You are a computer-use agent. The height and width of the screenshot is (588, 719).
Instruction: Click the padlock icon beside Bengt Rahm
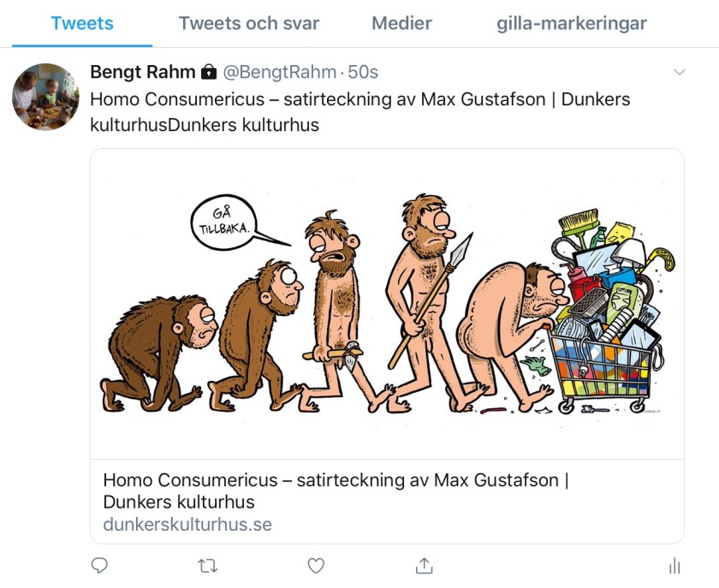209,72
